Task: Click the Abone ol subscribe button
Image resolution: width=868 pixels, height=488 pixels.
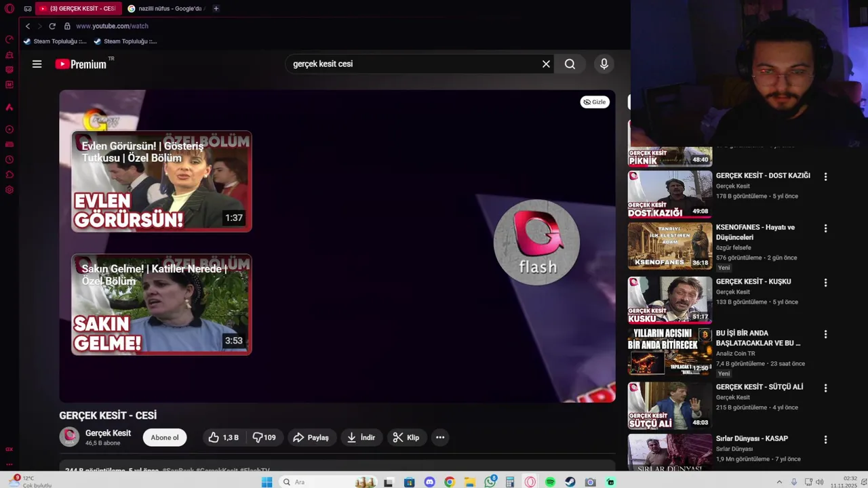Action: pos(165,437)
